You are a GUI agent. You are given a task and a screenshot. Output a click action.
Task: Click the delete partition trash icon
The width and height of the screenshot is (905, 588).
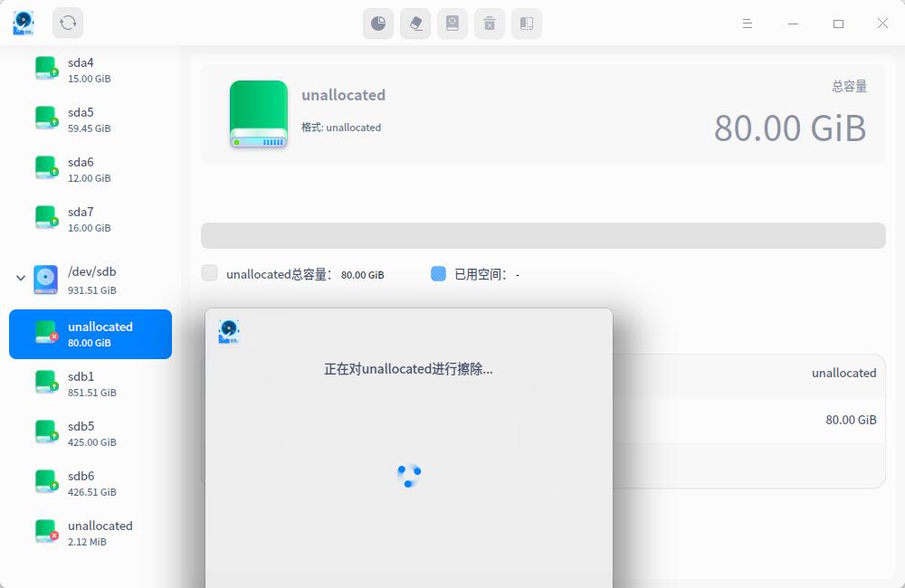tap(489, 24)
